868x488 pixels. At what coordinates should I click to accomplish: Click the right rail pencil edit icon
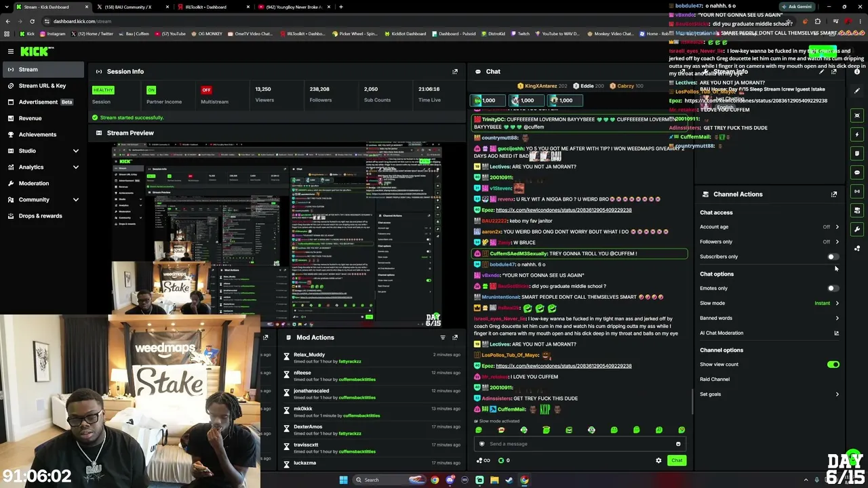pyautogui.click(x=857, y=90)
